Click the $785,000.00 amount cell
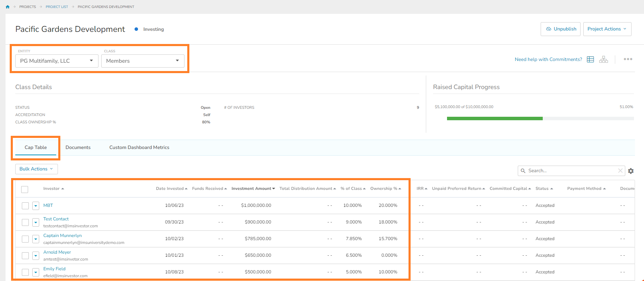The height and width of the screenshot is (281, 644). (258, 239)
